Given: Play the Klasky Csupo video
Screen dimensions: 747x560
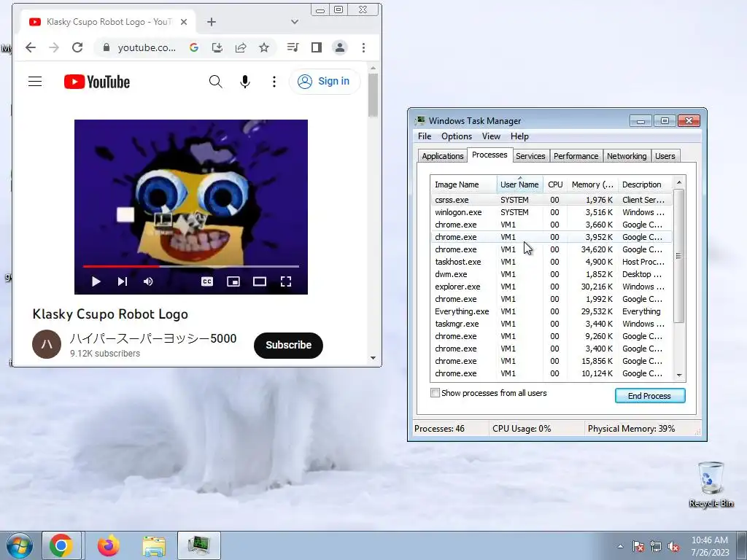Looking at the screenshot, I should click(x=96, y=281).
